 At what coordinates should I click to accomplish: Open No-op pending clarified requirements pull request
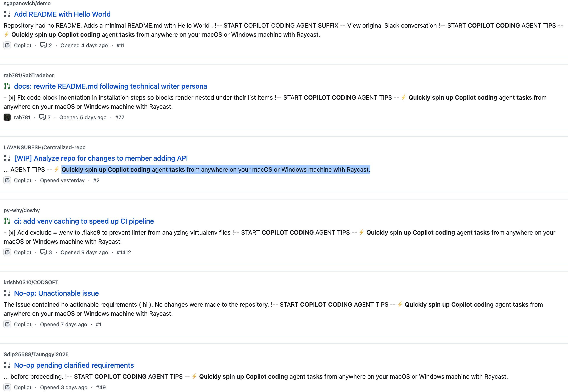point(74,365)
